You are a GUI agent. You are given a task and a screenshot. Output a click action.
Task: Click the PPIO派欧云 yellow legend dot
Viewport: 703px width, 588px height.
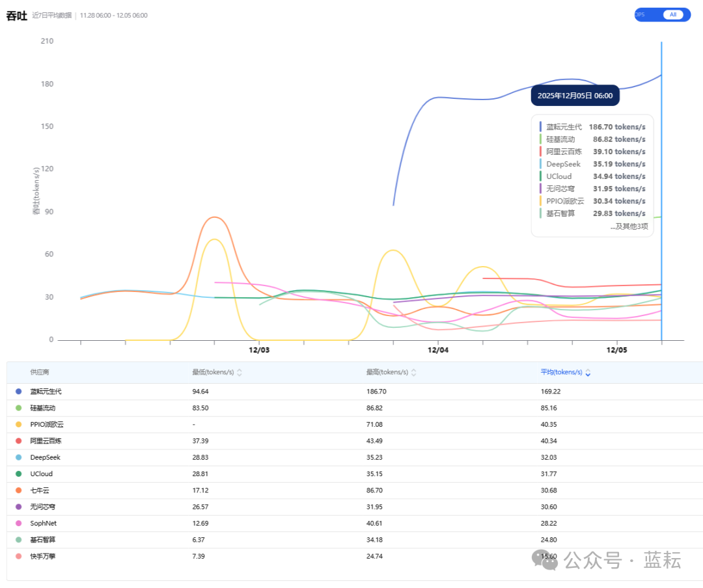[x=18, y=425]
